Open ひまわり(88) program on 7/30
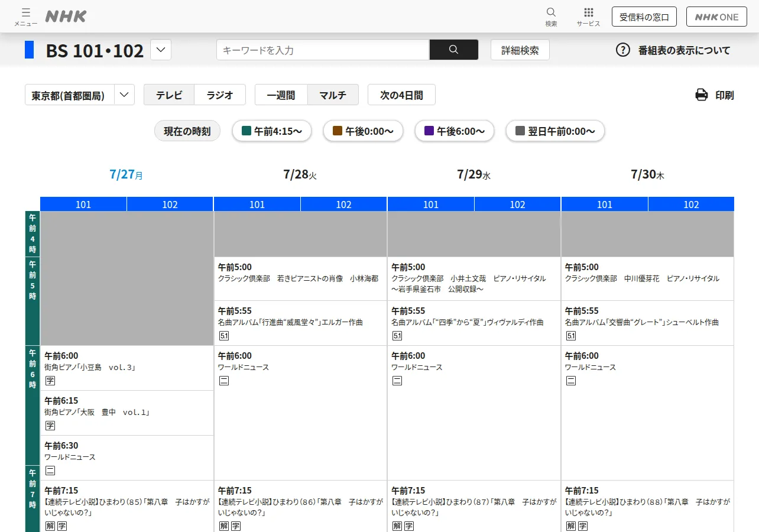The height and width of the screenshot is (532, 759). click(x=648, y=507)
